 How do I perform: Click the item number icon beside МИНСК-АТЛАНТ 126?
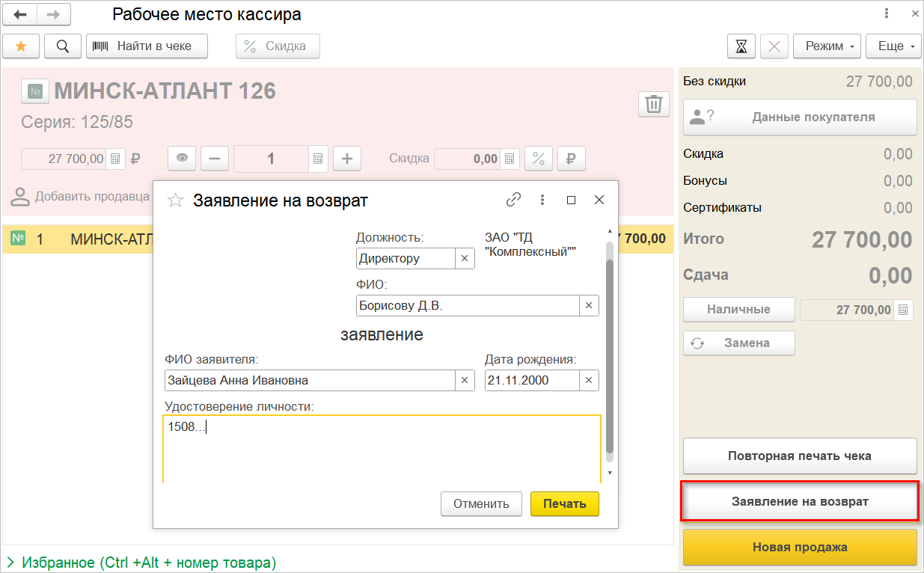click(34, 91)
